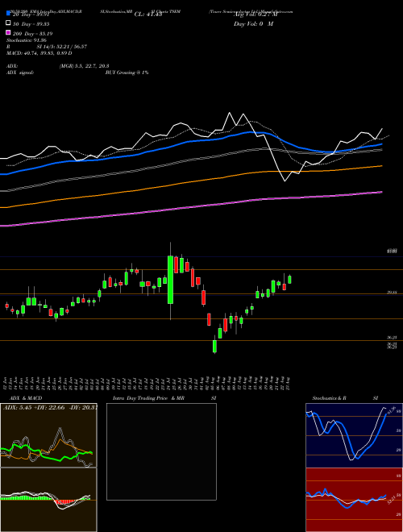The image size is (403, 532).
Task: Open the blue Stochastics chart thumbnail
Action: [x=352, y=435]
